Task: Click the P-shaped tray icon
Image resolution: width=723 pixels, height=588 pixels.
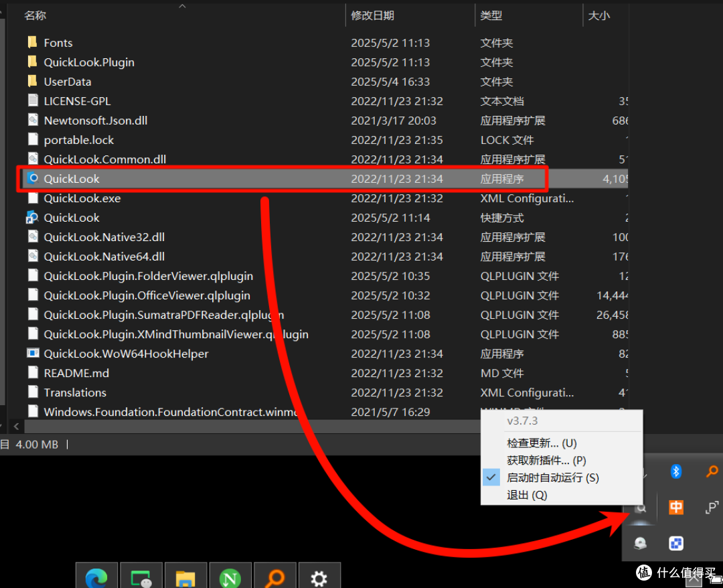Action: [x=712, y=507]
